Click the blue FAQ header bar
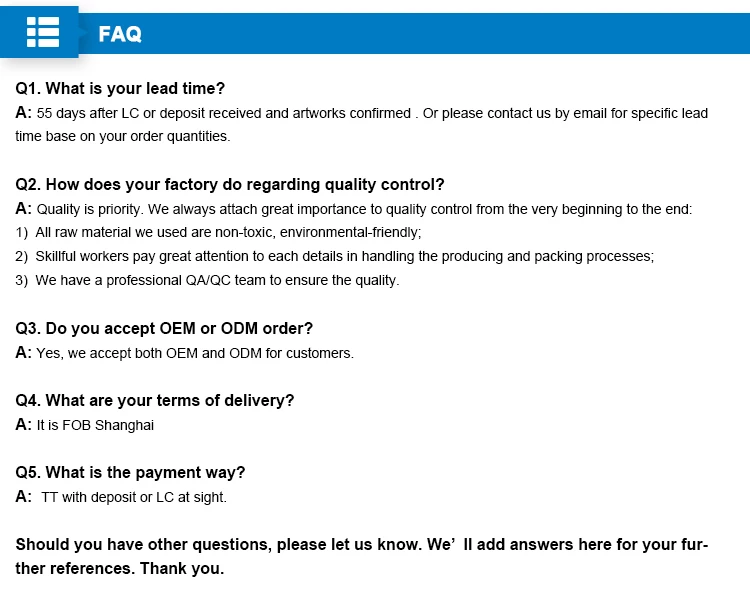 (x=450, y=34)
